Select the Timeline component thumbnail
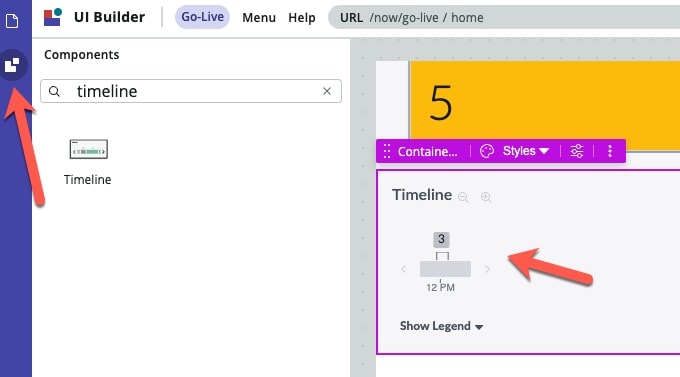 pyautogui.click(x=88, y=149)
